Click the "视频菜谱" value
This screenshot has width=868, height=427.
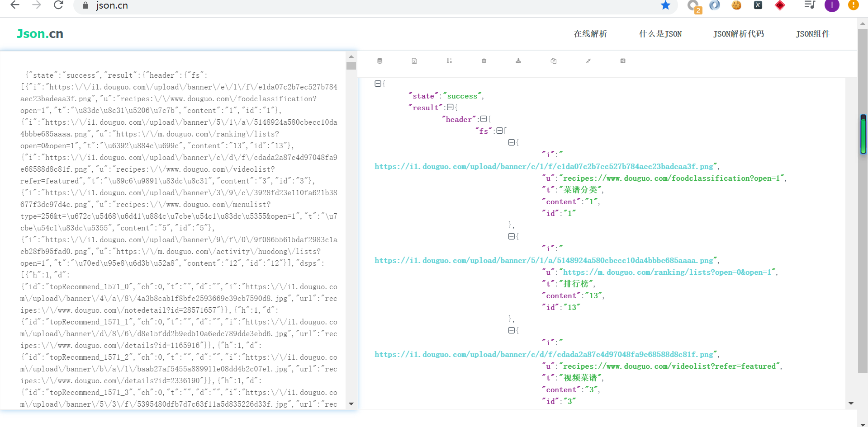580,378
